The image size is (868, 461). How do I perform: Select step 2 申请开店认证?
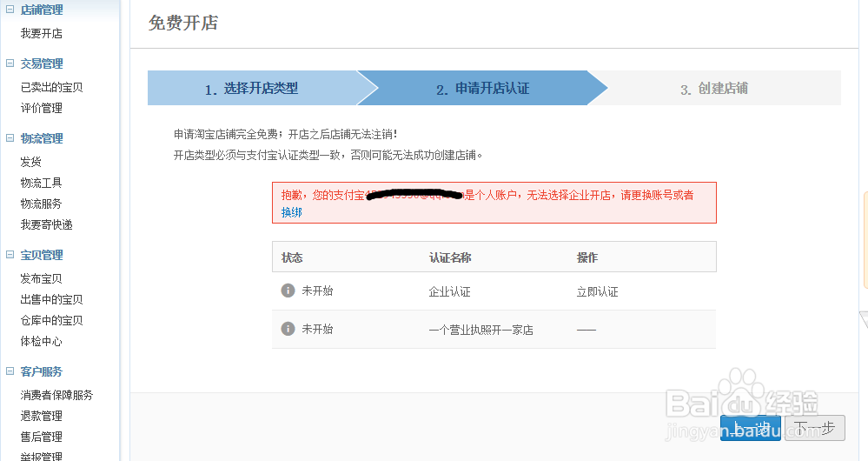point(483,88)
